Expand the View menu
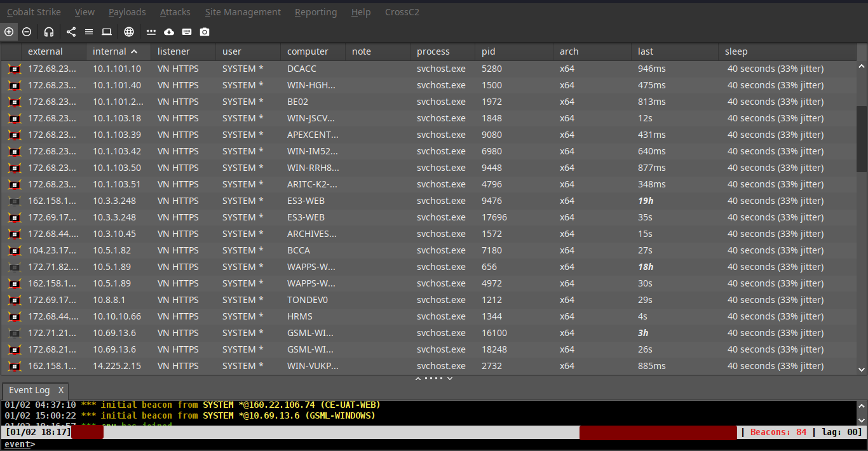 (x=85, y=12)
